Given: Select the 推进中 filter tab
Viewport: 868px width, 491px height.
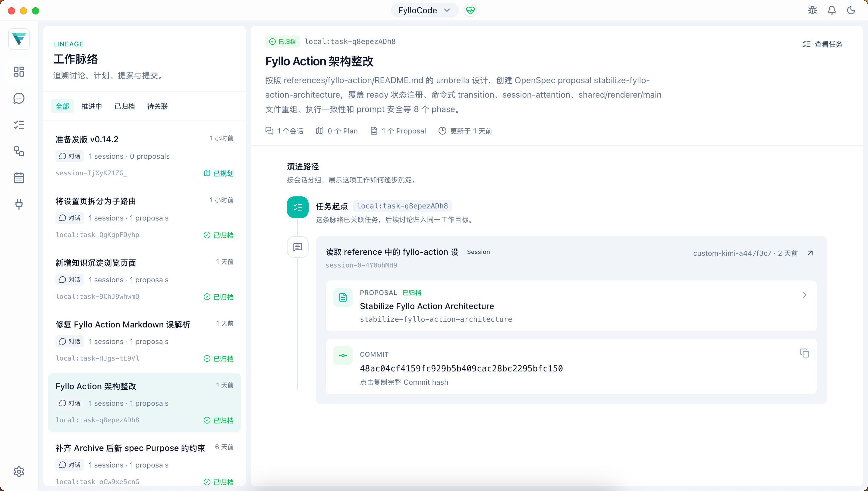Looking at the screenshot, I should (x=91, y=106).
